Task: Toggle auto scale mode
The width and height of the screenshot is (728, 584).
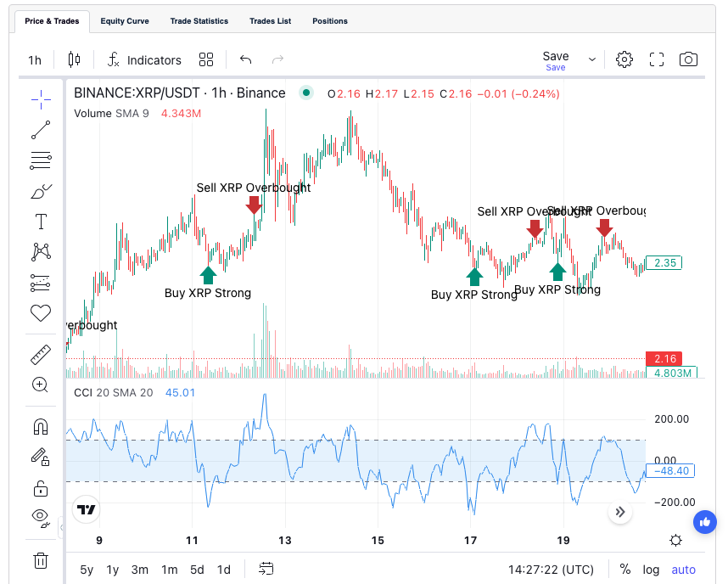Action: pos(683,570)
